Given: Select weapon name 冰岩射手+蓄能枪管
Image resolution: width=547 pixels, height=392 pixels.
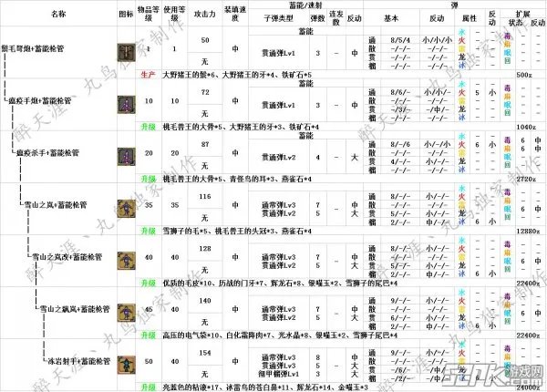Looking at the screenshot, I should 78,361.
